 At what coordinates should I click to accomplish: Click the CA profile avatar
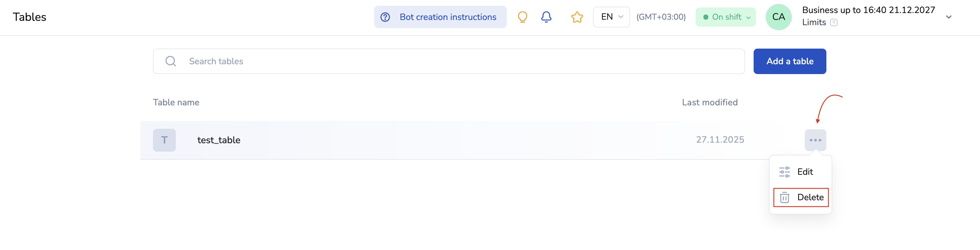click(778, 17)
